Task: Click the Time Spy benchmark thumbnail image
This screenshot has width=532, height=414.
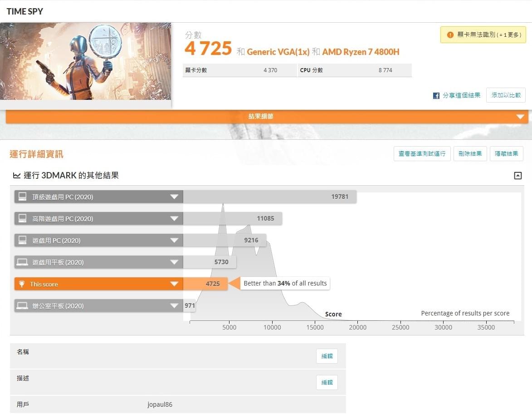Action: (86, 61)
